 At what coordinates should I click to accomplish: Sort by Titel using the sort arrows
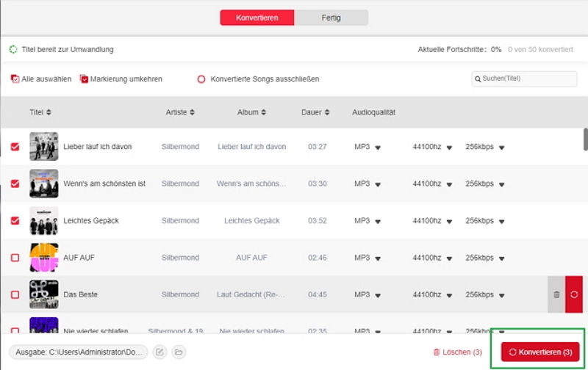coord(49,112)
